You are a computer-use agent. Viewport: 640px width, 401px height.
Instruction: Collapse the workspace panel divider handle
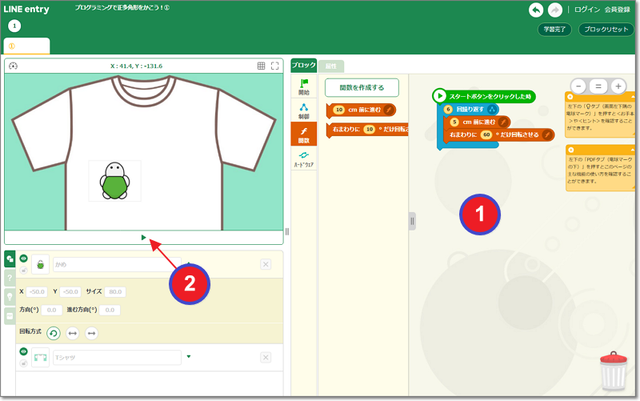pyautogui.click(x=410, y=220)
